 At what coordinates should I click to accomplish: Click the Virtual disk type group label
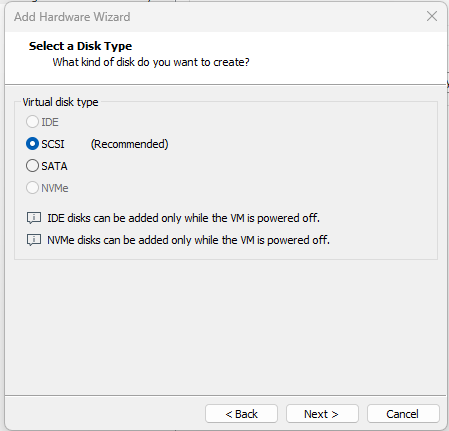60,102
